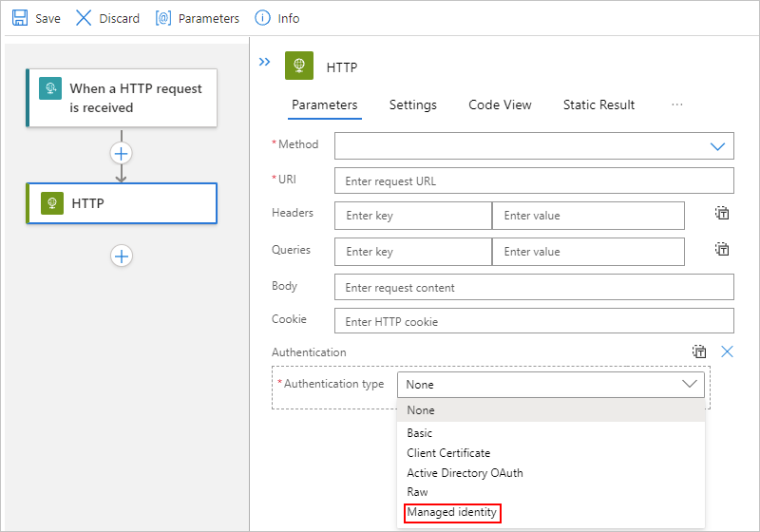The width and height of the screenshot is (760, 532).
Task: Add step below the HTTP action
Action: tap(122, 256)
